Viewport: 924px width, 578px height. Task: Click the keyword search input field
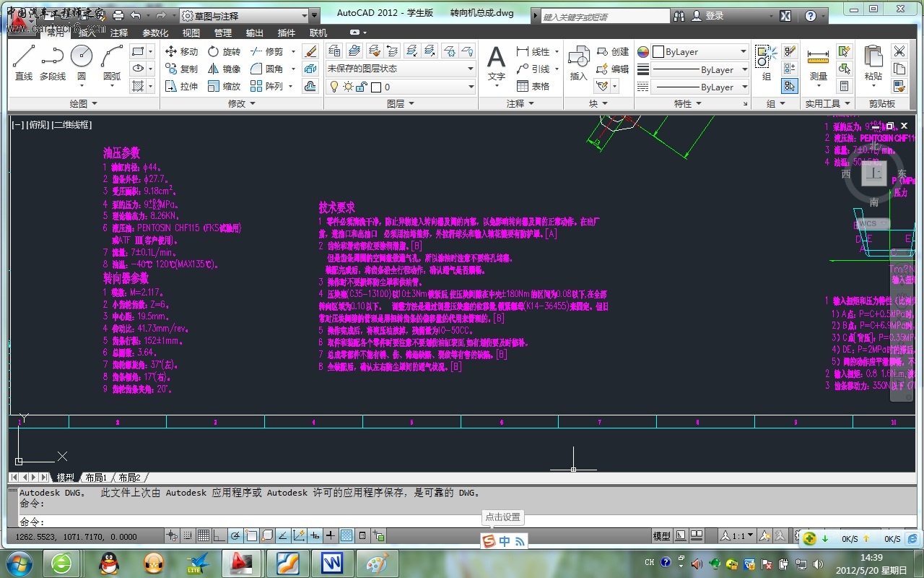click(605, 16)
